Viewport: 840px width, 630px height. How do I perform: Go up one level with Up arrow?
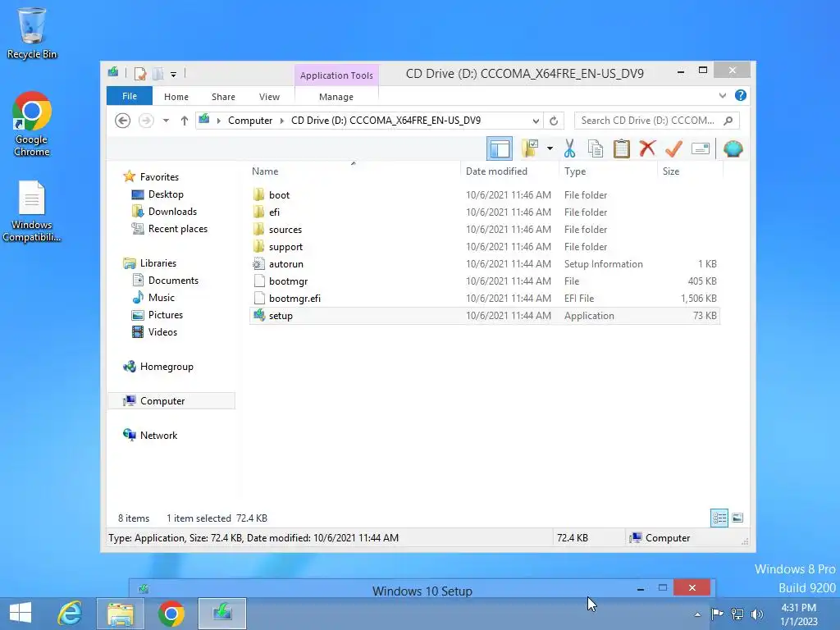(x=185, y=121)
